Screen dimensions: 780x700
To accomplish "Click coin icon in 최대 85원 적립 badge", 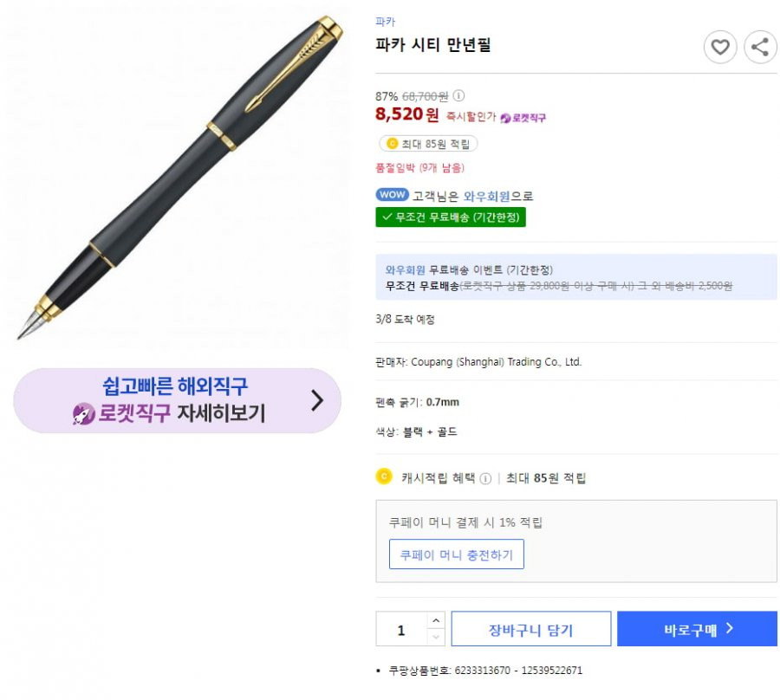I will [392, 144].
